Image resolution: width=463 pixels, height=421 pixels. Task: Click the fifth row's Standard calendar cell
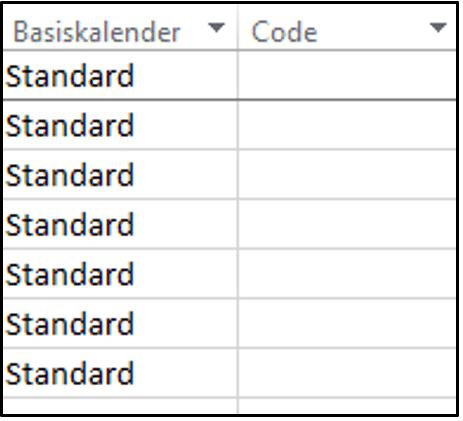click(120, 274)
